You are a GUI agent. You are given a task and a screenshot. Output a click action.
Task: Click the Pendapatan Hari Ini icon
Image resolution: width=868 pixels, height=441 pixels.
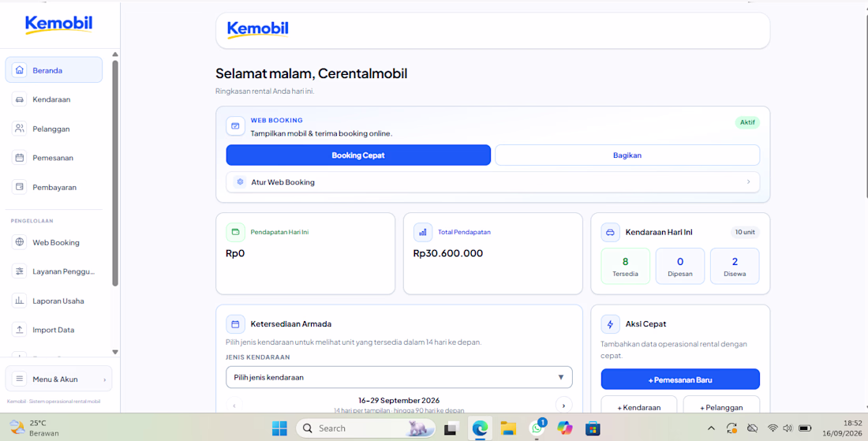[235, 233]
